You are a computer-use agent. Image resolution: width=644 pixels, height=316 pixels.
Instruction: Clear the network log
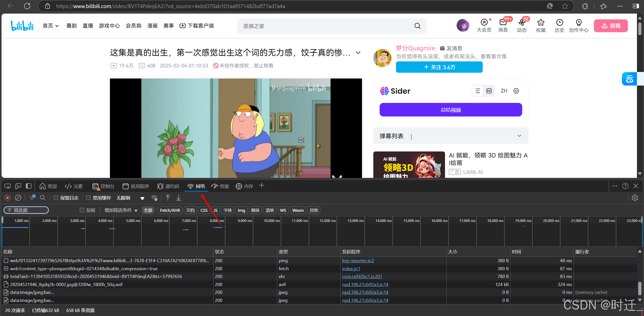point(18,198)
